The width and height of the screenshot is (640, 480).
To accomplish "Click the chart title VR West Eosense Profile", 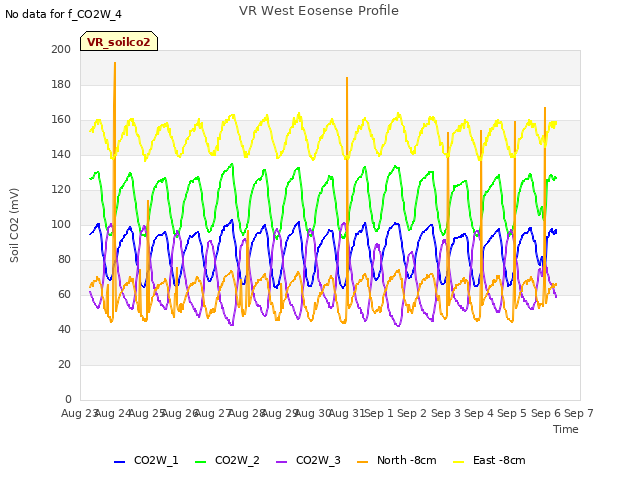I will tap(319, 11).
